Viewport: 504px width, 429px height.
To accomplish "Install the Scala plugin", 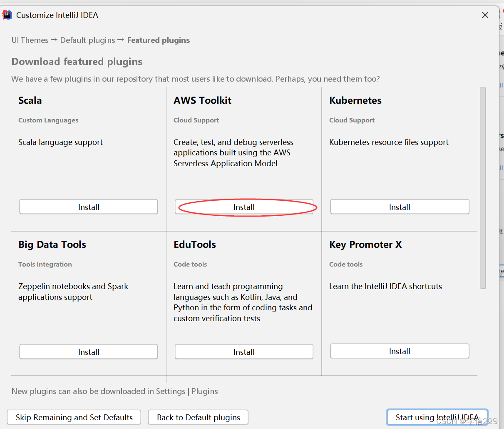I will 89,207.
